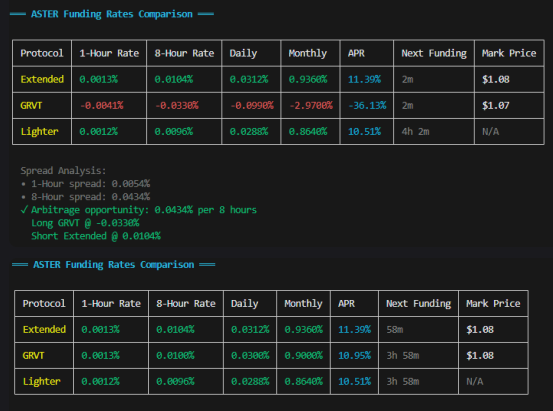Click GRVT's -0.0041% 1-hour rate
Image resolution: width=553 pixels, height=411 pixels.
coord(102,105)
